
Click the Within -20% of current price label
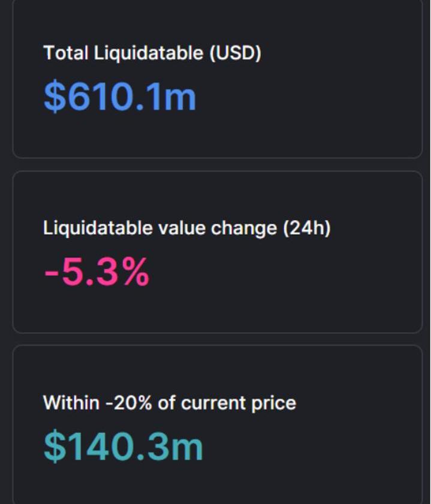(170, 403)
